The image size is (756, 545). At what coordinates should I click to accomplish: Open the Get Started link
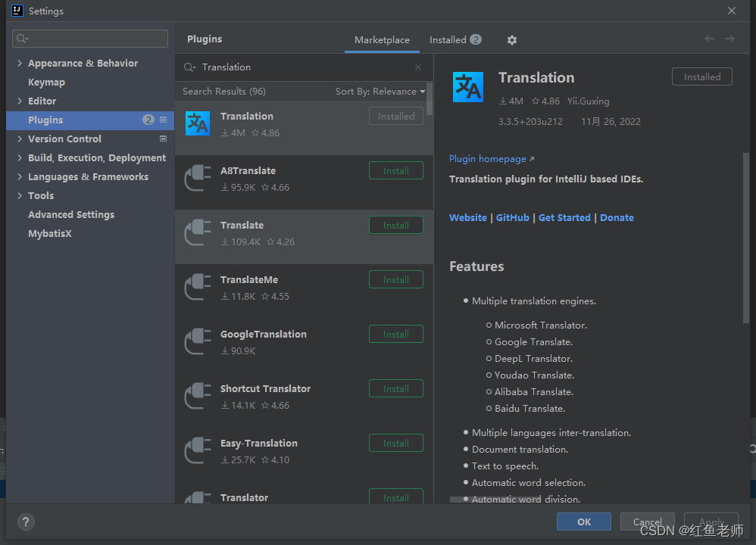[564, 217]
